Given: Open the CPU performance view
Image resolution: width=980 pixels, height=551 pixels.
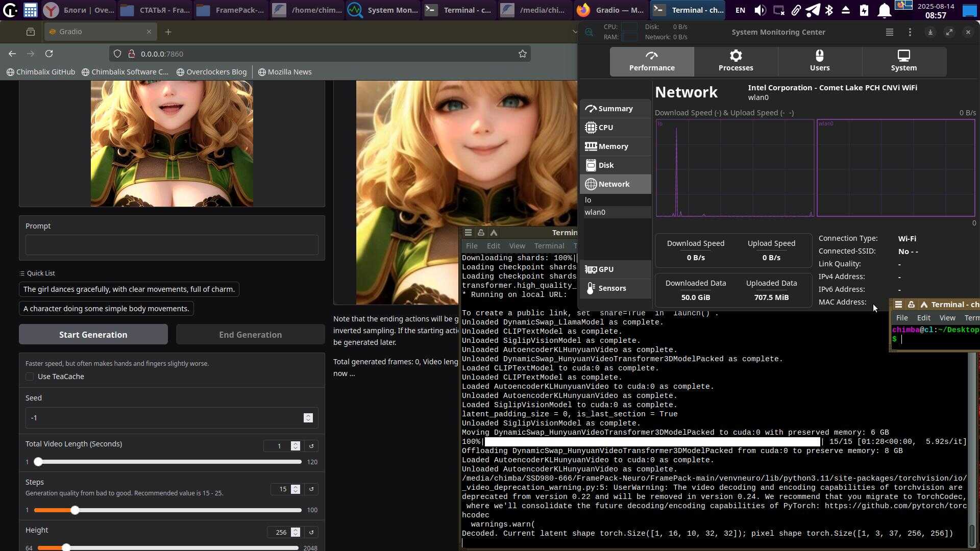Looking at the screenshot, I should [605, 128].
